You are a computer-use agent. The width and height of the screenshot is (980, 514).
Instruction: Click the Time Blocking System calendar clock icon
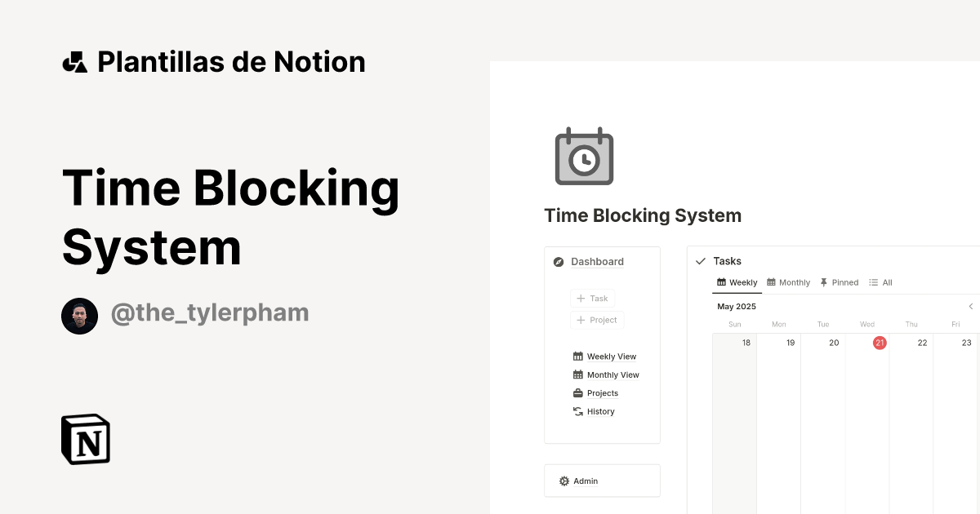(x=584, y=156)
